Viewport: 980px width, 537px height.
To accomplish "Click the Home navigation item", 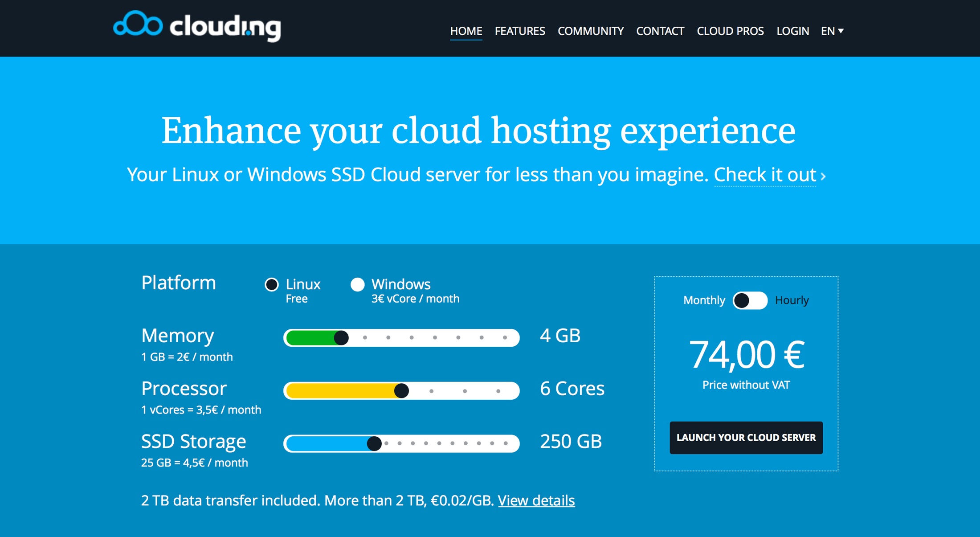I will [466, 31].
